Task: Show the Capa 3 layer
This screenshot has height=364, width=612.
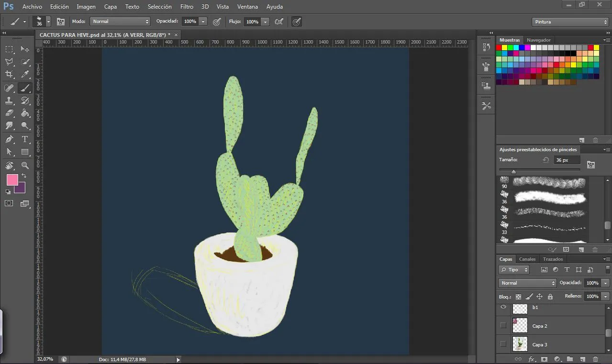Action: coord(503,344)
